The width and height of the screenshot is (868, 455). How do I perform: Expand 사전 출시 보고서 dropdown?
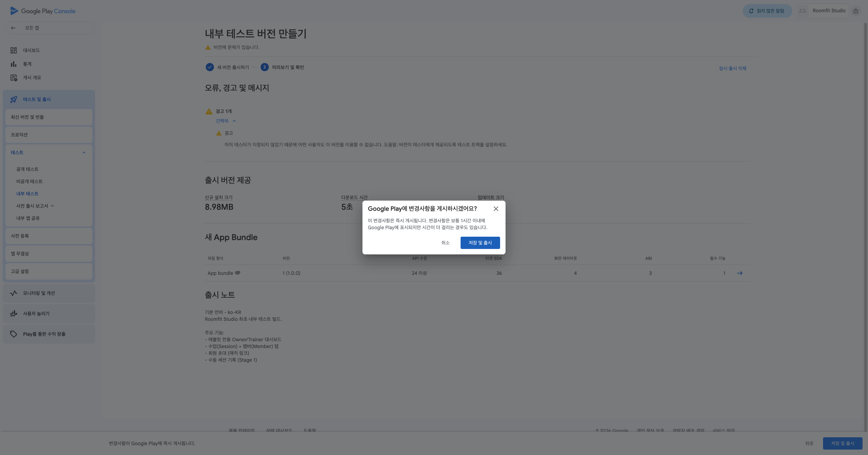coord(52,206)
